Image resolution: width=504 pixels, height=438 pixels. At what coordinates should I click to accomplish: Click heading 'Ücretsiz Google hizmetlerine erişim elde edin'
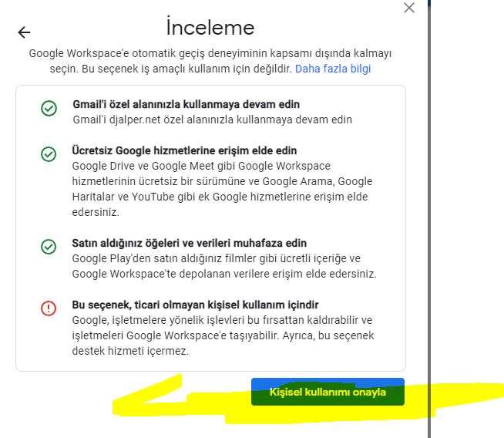(x=184, y=150)
